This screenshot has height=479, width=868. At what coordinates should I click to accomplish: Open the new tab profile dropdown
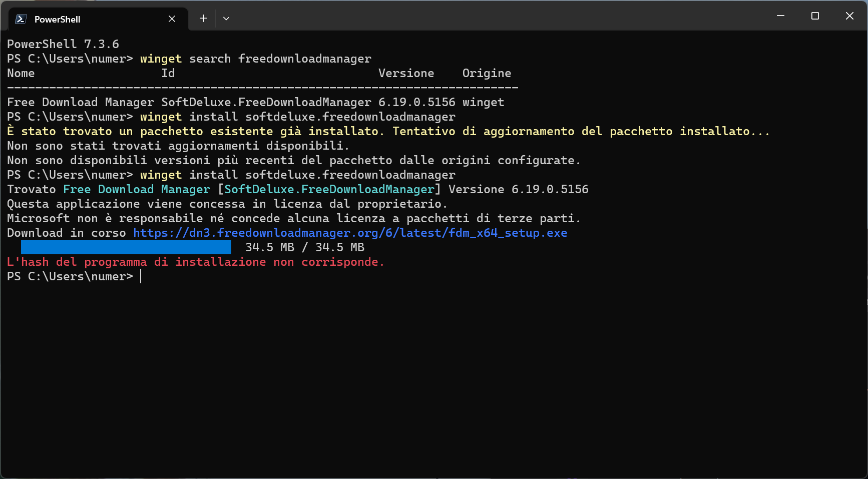tap(226, 18)
